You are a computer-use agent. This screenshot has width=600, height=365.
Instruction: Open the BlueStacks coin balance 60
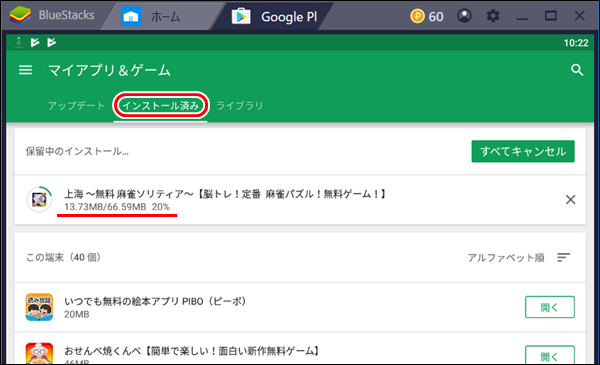tap(427, 16)
